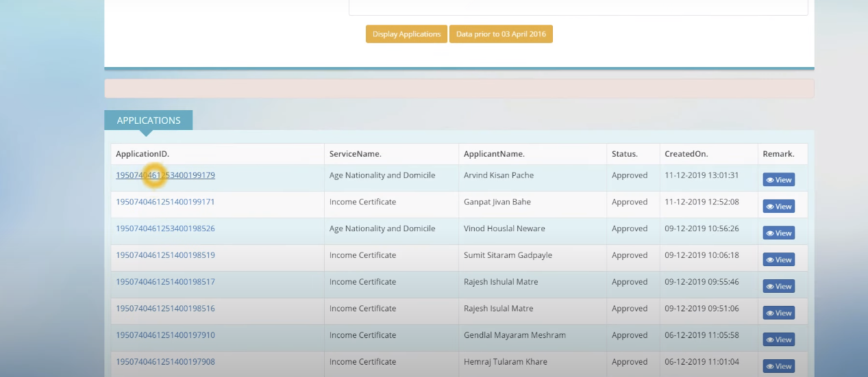Screen dimensions: 868x377
Task: Select the APPLICATIONS tab
Action: [x=149, y=120]
